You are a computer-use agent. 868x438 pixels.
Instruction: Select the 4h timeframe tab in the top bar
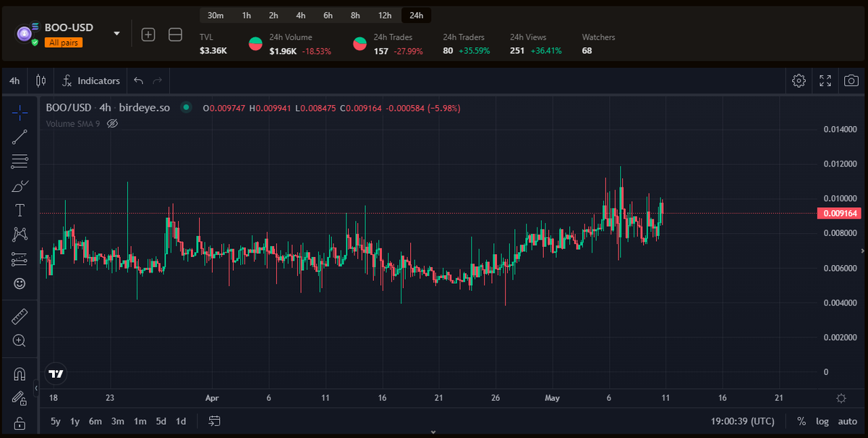click(x=301, y=15)
